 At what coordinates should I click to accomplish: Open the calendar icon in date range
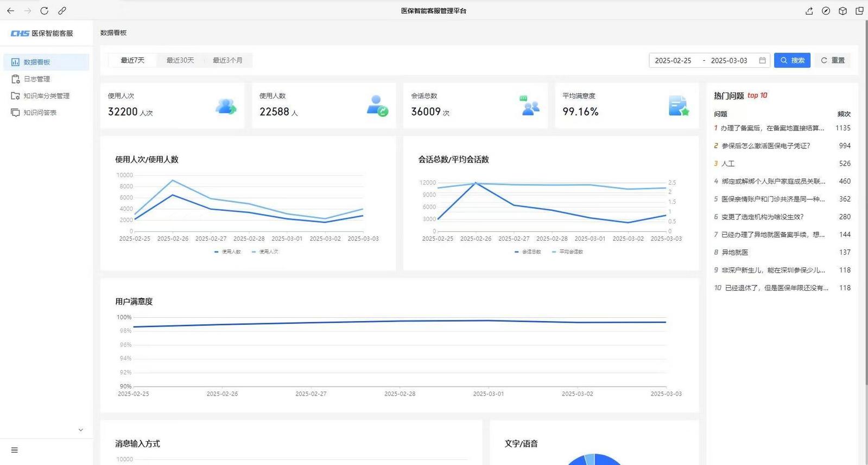coord(762,60)
